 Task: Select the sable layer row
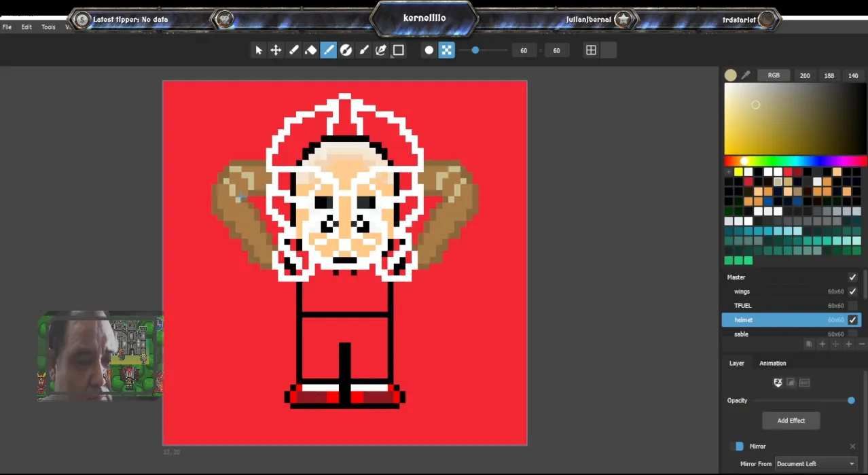[x=791, y=334]
